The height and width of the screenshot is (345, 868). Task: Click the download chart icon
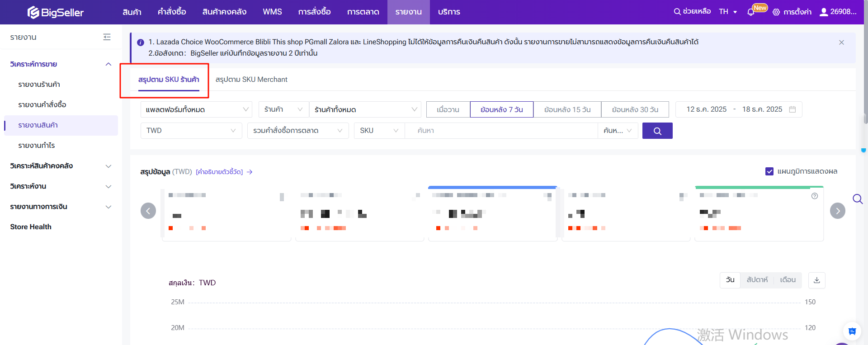[x=816, y=280]
